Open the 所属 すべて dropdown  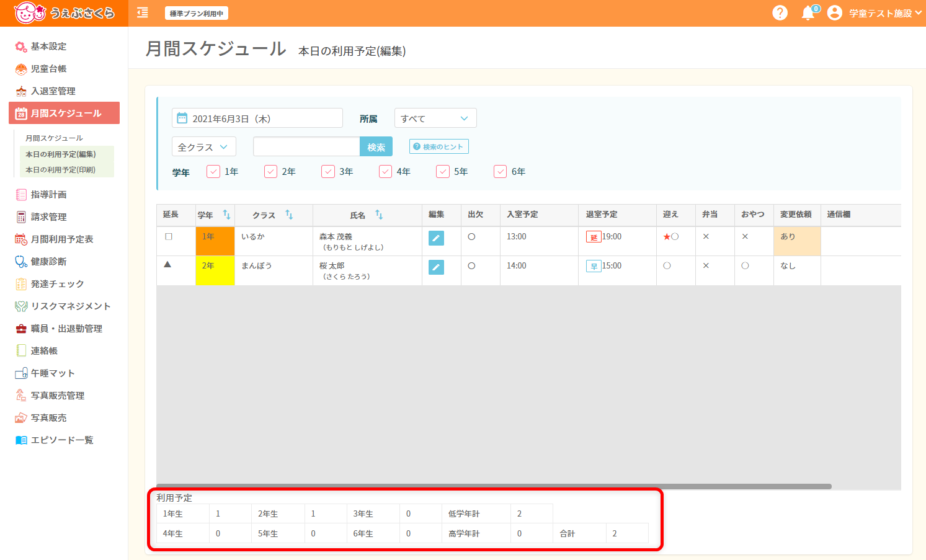pyautogui.click(x=435, y=118)
